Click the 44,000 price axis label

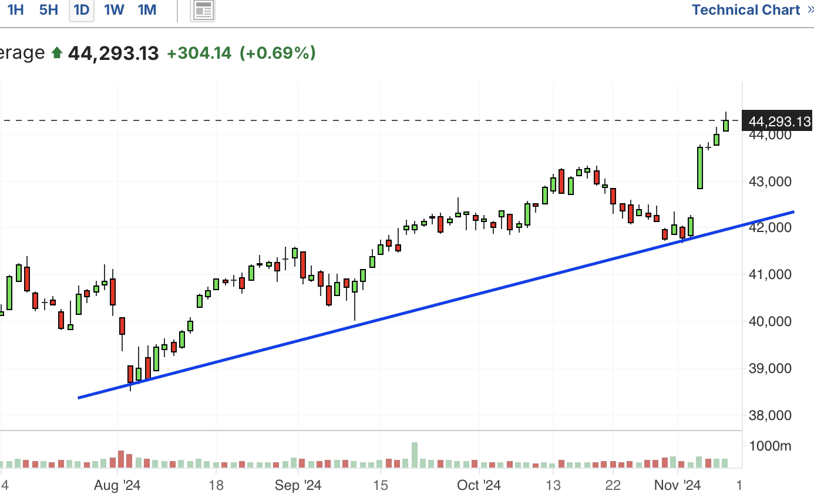(771, 135)
